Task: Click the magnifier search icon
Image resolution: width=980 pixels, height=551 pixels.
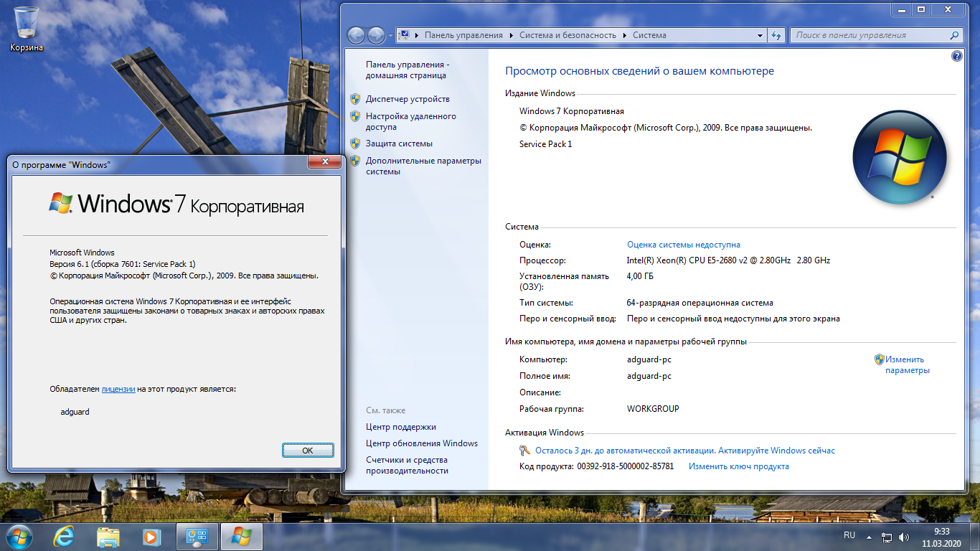Action: pyautogui.click(x=954, y=35)
